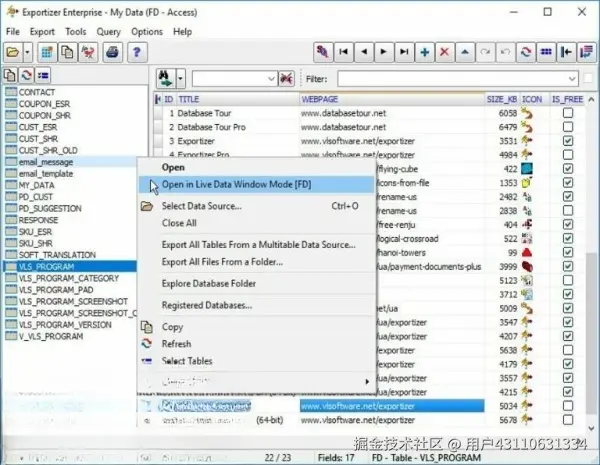Select the VLS_PROGRAM_CATEGORY table

click(x=69, y=278)
